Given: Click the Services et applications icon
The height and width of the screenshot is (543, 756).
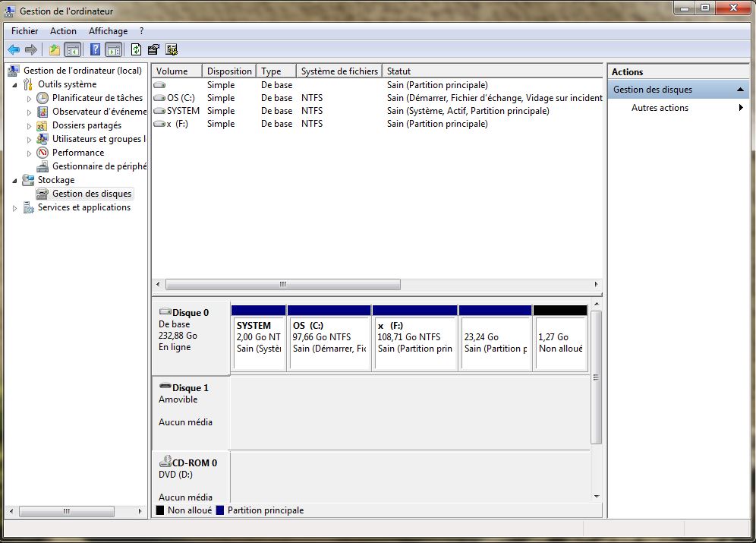Looking at the screenshot, I should [x=28, y=207].
